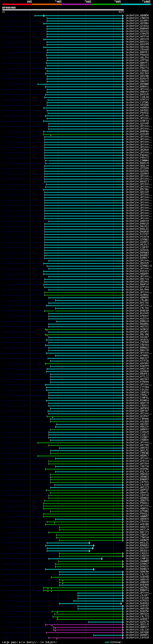153x644 pixels.
Task: Select the UniRef100_Q96372 label
Action: [137, 81]
